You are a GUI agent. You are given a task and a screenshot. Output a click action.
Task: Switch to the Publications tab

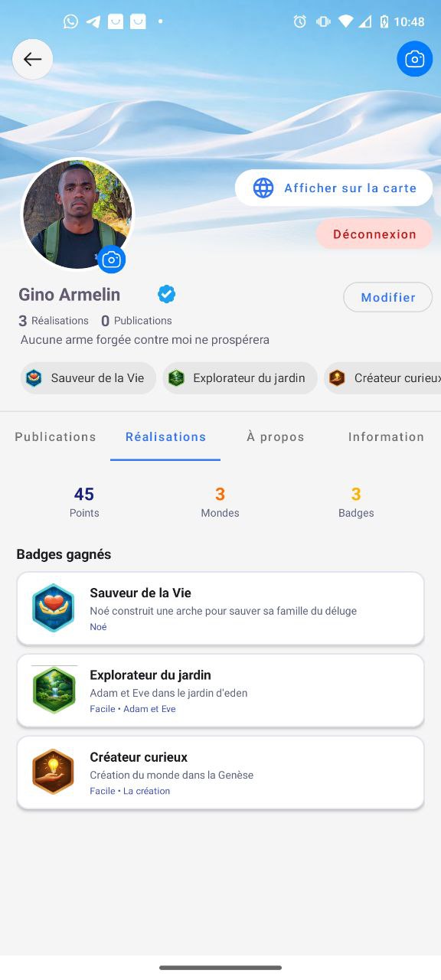coord(55,436)
